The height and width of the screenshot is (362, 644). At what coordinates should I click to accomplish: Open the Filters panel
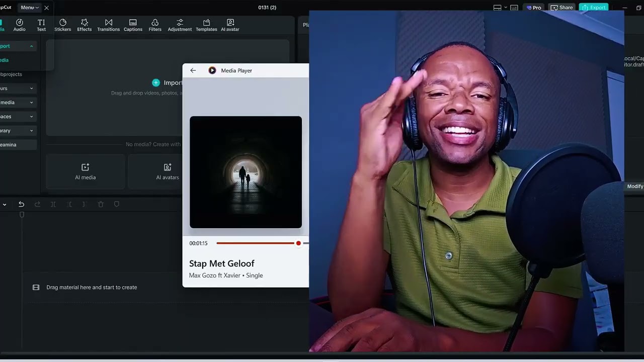point(155,25)
